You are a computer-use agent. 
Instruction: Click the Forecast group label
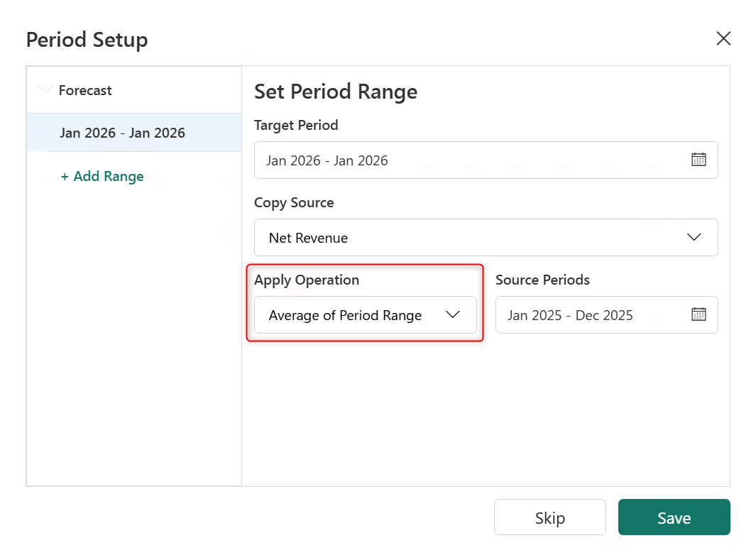click(x=85, y=90)
